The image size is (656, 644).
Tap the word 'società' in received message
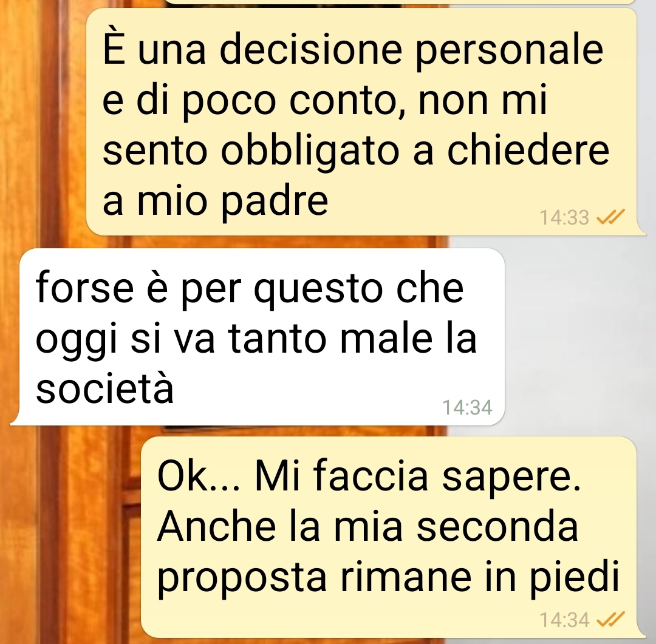pos(104,388)
